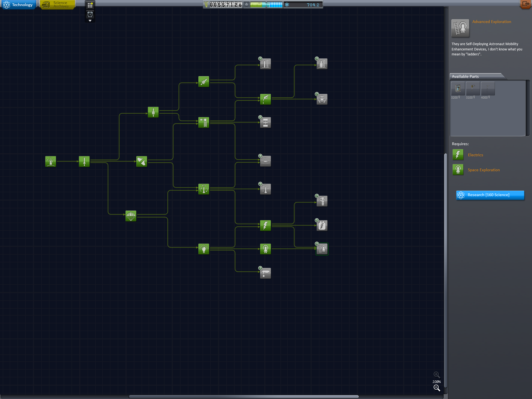Click the gray Heavy Rocketry node marked 5

[x=265, y=64]
